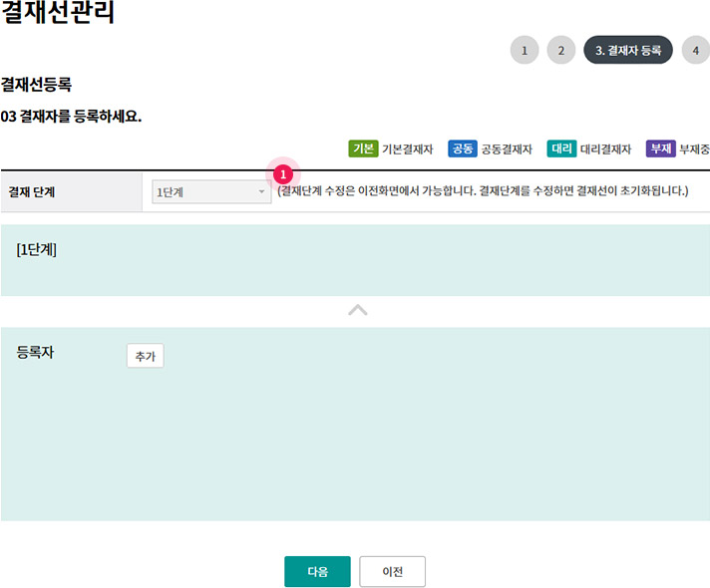Click the 이전 button to go back
This screenshot has width=710, height=588.
[x=393, y=572]
